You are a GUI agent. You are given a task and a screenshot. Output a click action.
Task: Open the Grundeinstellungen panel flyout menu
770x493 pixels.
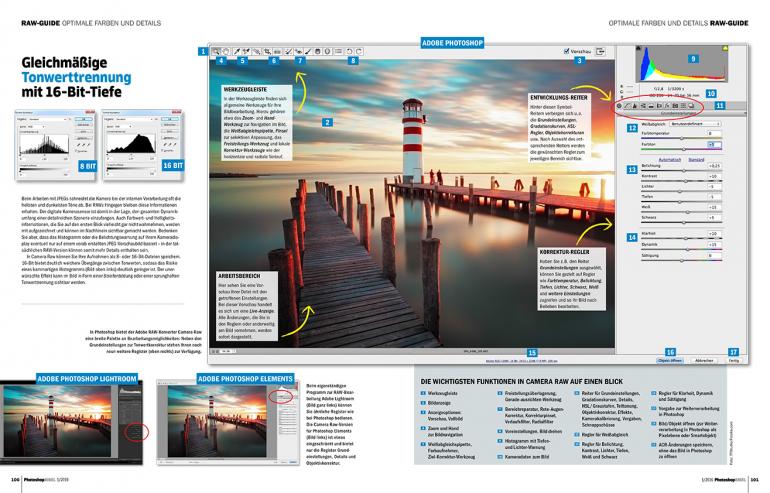[x=745, y=113]
